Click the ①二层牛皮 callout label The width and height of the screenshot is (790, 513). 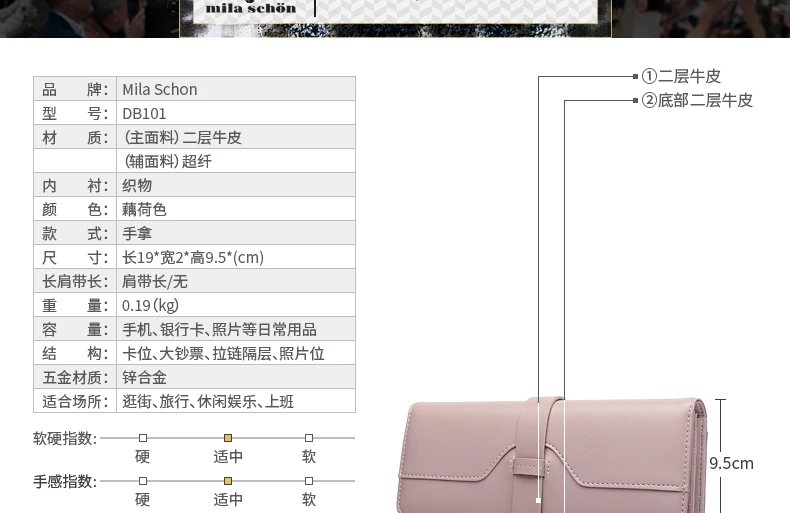coord(681,76)
